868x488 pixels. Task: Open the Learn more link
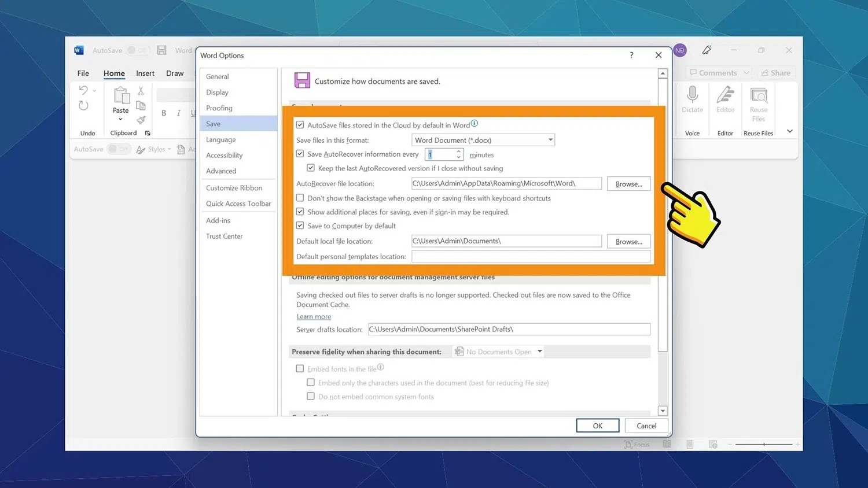[x=314, y=317]
